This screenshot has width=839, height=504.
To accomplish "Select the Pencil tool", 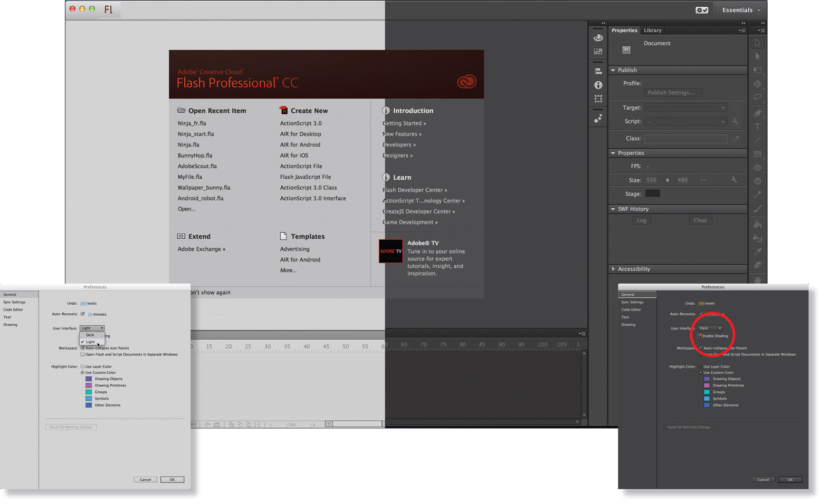I will 757,195.
